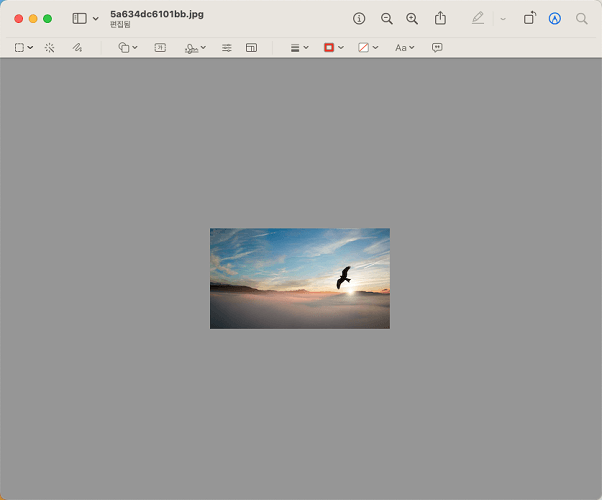The width and height of the screenshot is (602, 500).
Task: Click the Inspector info icon
Action: click(x=360, y=19)
